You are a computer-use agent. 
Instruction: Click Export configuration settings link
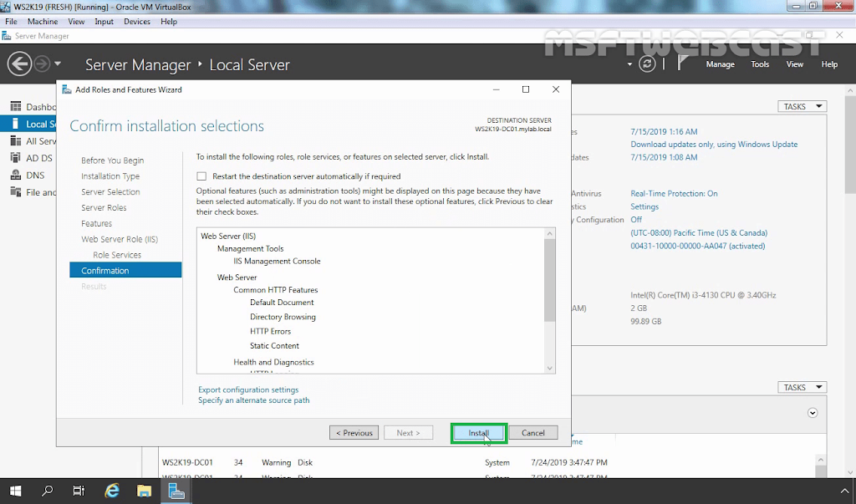click(x=248, y=389)
